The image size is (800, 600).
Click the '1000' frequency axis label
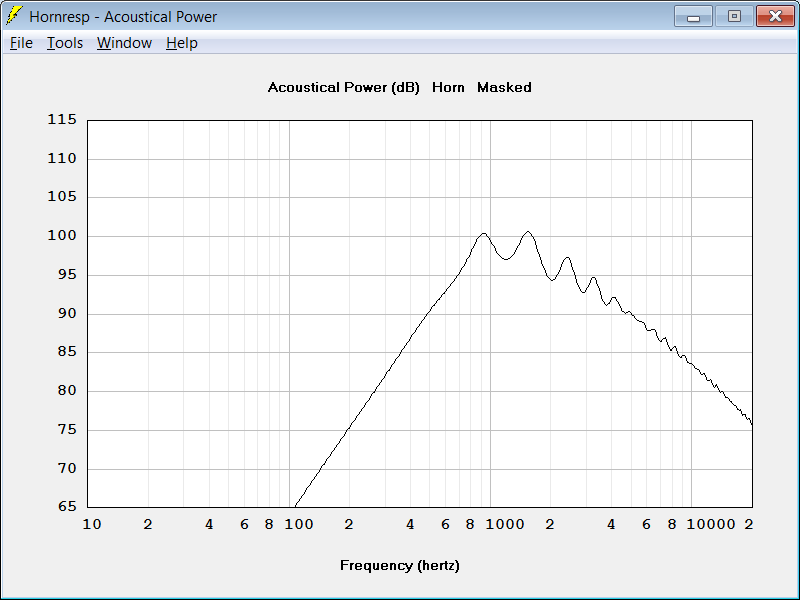tap(505, 524)
